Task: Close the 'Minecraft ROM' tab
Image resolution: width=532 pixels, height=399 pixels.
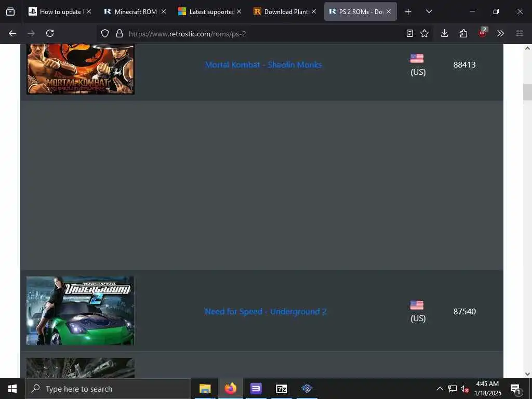Action: click(164, 11)
